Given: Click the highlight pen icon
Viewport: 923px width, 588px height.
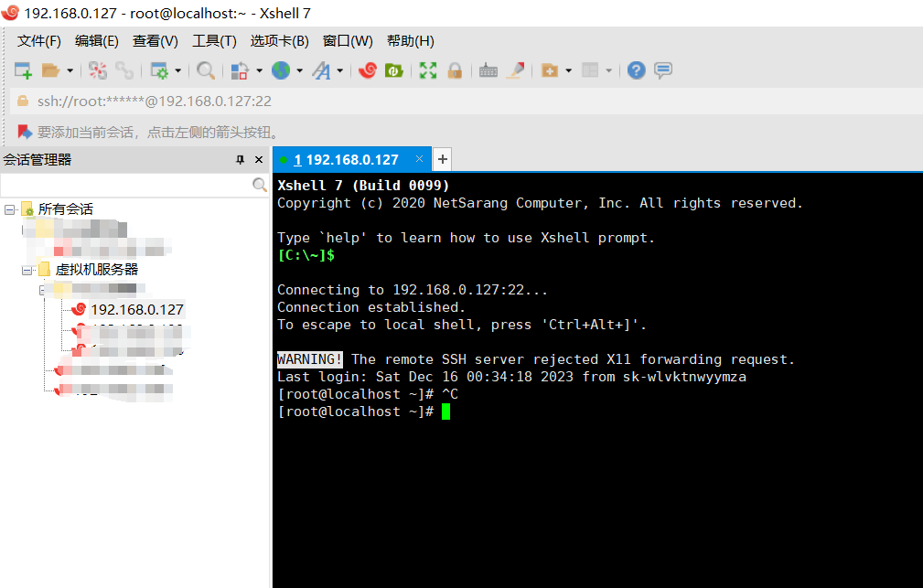Looking at the screenshot, I should tap(516, 70).
